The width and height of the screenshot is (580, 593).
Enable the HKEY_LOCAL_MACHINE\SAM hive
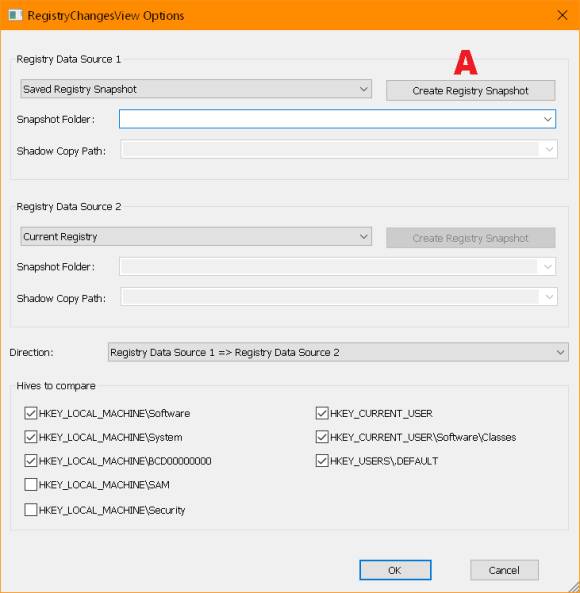pos(30,484)
